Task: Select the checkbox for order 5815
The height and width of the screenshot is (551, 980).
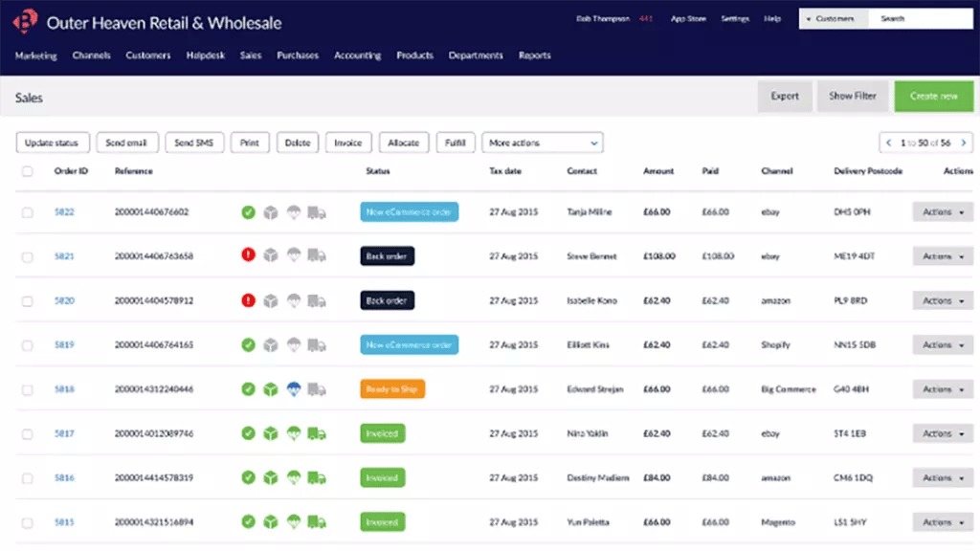Action: [x=28, y=523]
